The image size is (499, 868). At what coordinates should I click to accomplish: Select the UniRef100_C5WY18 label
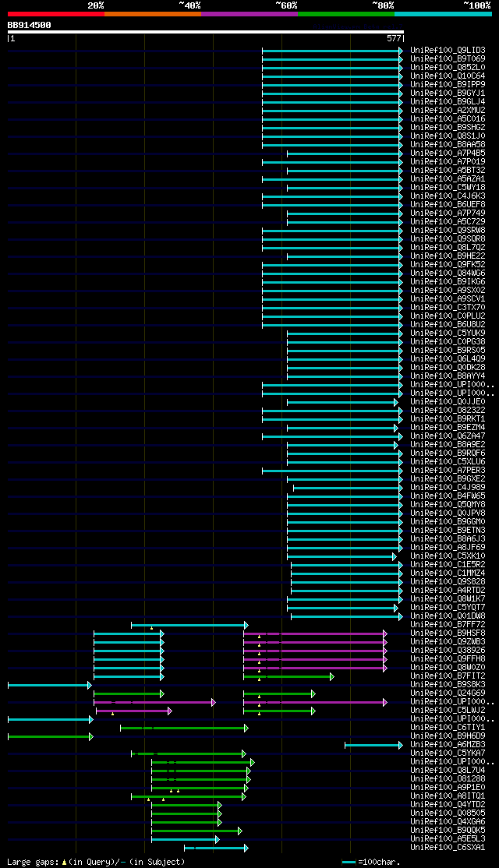(448, 188)
